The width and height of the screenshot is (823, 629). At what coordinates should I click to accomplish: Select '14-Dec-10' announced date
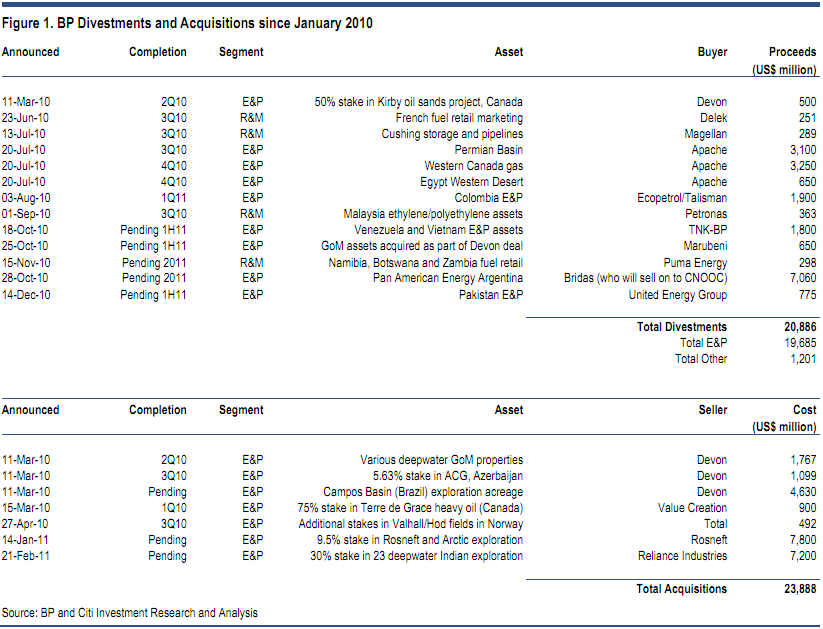(x=26, y=295)
